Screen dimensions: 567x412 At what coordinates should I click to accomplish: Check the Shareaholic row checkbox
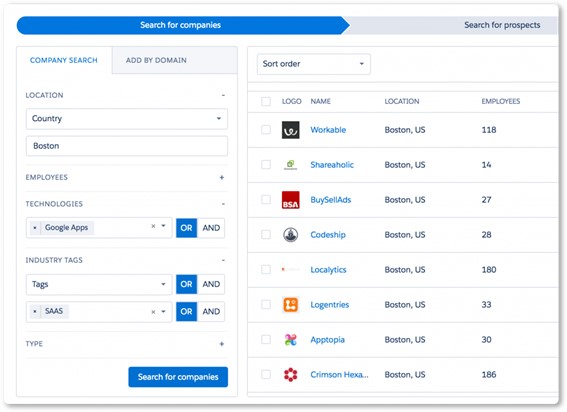266,165
